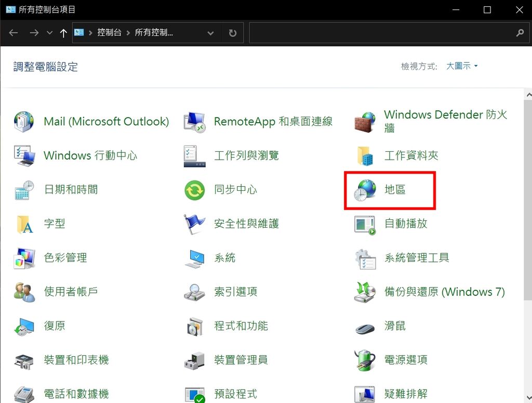Go up one level with the up arrow
This screenshot has height=403, width=532.
click(x=63, y=33)
